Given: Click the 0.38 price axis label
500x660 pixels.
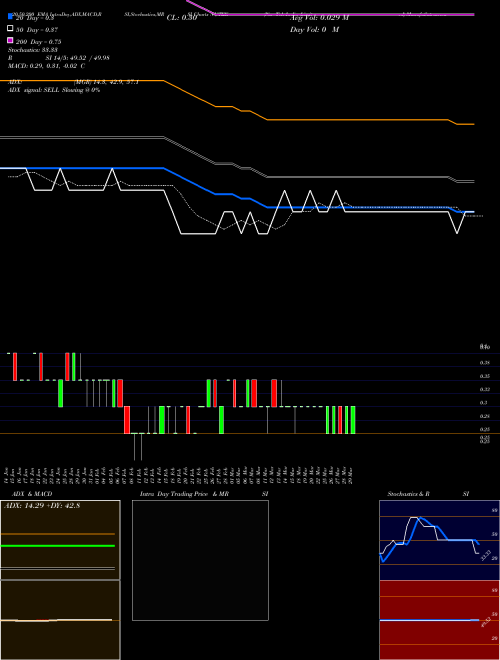Looking at the screenshot, I should coord(484,362).
